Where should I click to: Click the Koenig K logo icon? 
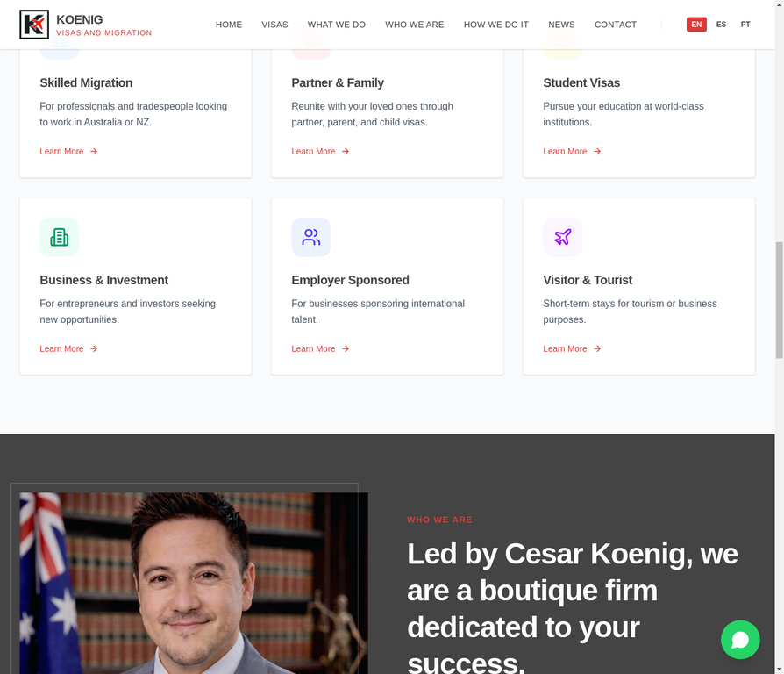point(34,25)
